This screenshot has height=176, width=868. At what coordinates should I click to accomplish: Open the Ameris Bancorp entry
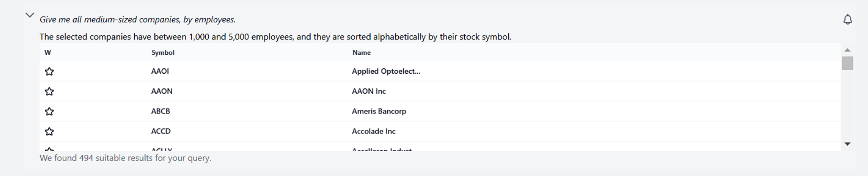click(x=379, y=111)
